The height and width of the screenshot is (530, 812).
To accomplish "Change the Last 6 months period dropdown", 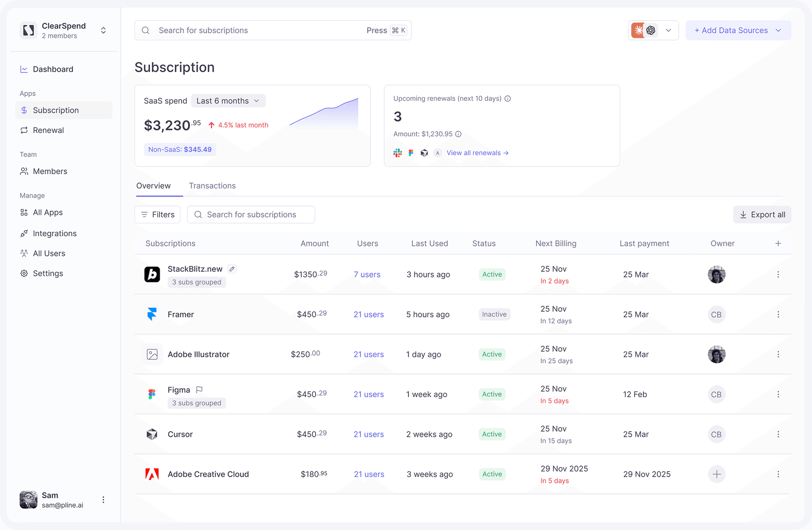I will click(x=228, y=101).
